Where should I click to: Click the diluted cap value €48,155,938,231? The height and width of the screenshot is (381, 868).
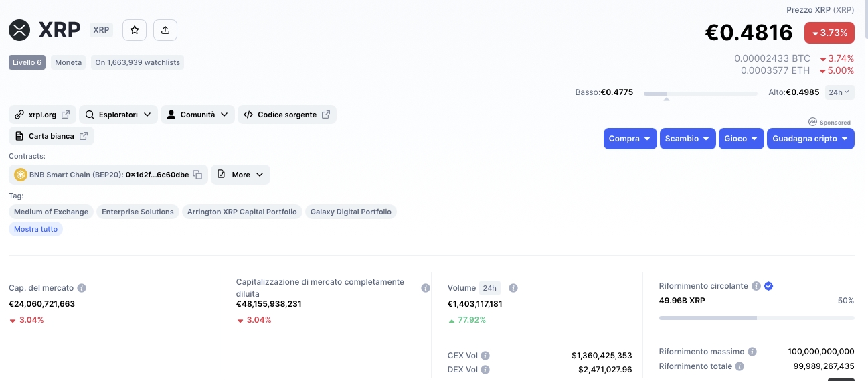(x=269, y=304)
